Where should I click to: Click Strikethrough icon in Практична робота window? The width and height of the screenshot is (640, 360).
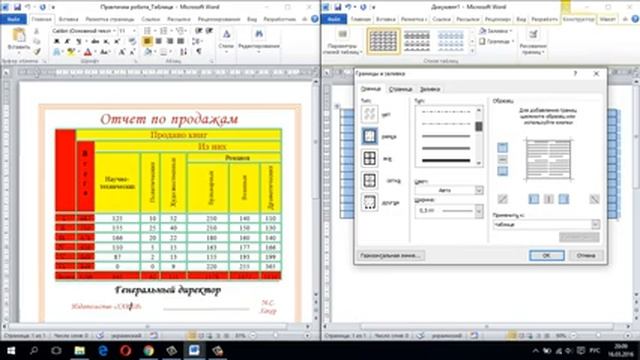pyautogui.click(x=95, y=41)
